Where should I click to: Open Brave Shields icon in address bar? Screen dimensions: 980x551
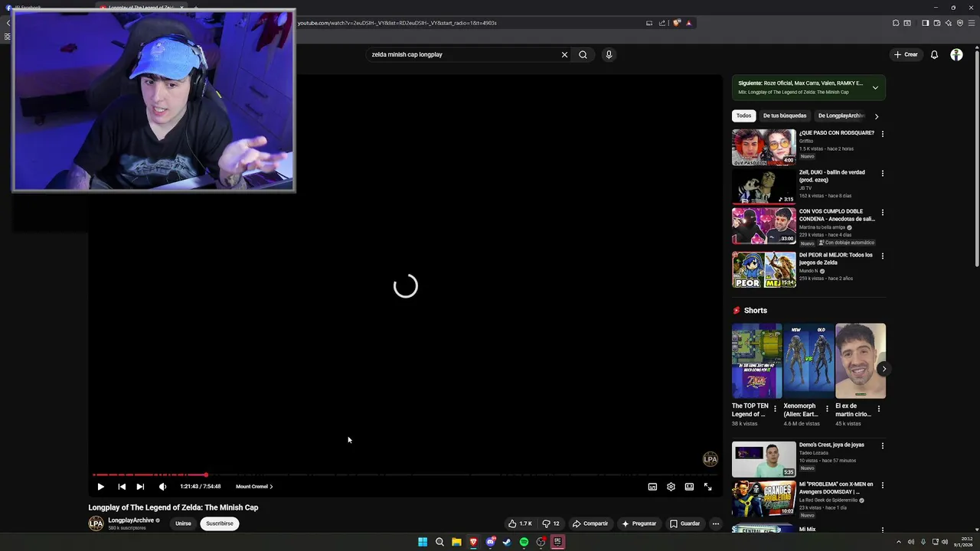click(x=677, y=23)
